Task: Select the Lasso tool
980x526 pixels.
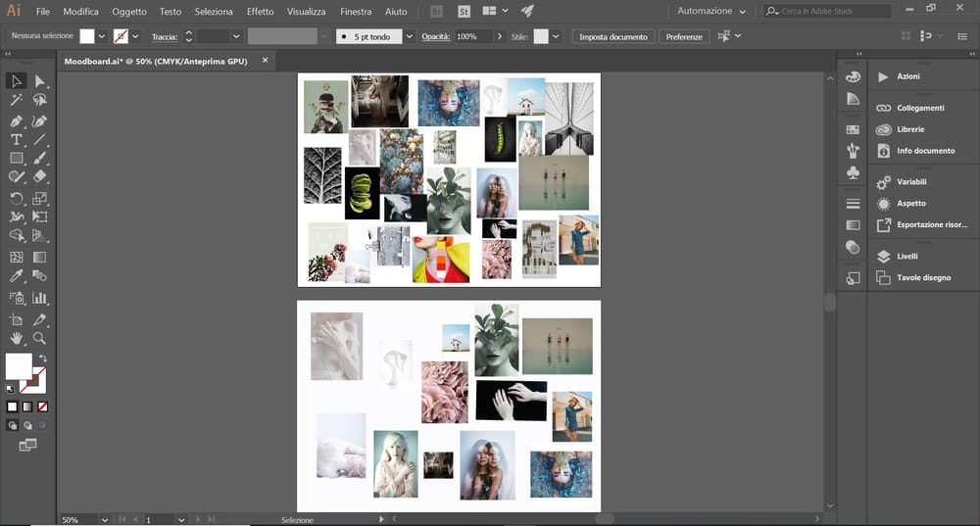Action: coord(39,100)
